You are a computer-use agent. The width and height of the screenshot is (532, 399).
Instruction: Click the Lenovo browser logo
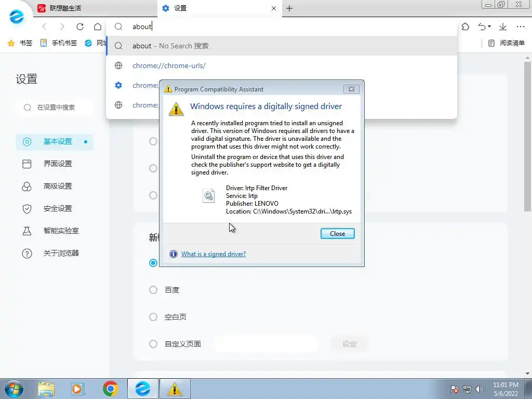[x=16, y=17]
